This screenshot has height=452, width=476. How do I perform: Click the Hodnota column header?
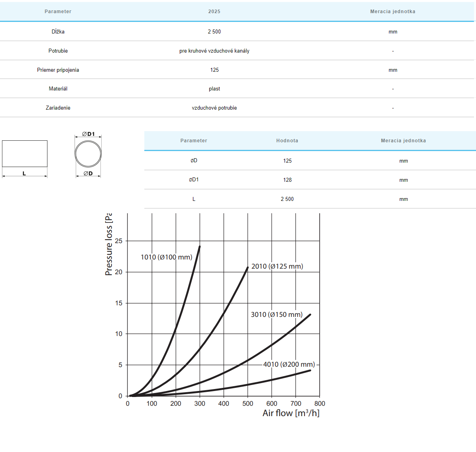click(x=287, y=141)
